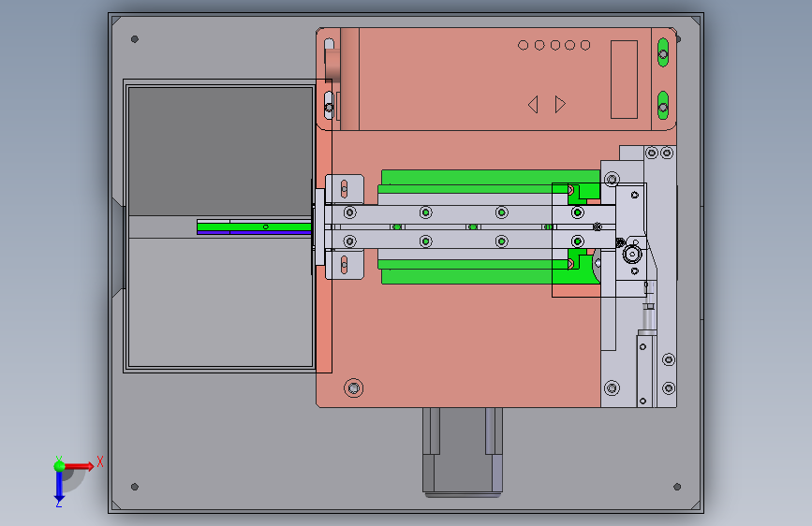Click the green Y axis ball of the triad
The image size is (812, 526).
[60, 466]
